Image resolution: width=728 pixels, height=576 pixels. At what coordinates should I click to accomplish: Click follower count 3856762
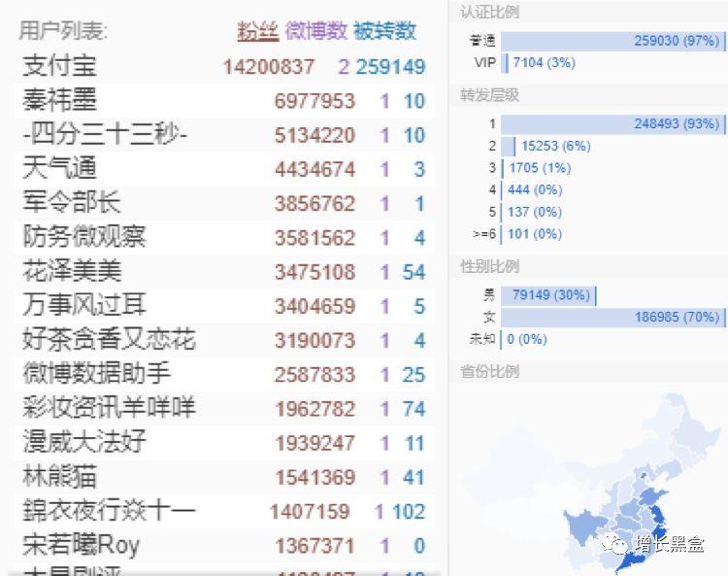(x=314, y=203)
